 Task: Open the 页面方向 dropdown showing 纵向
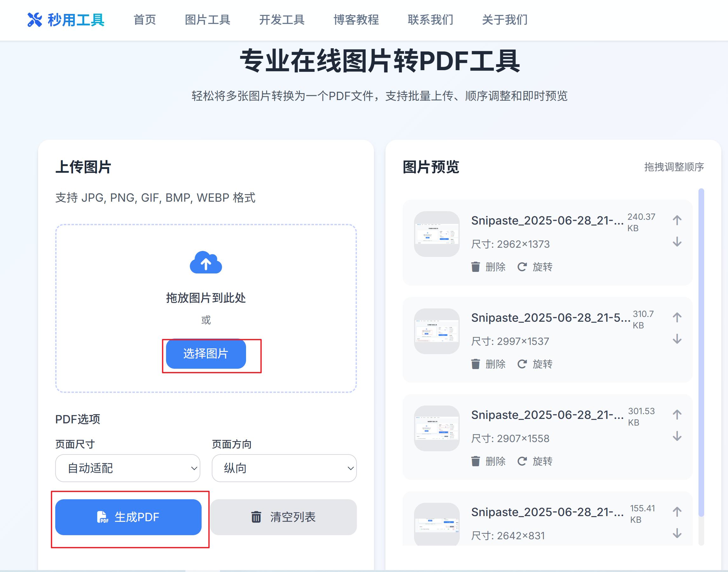(x=284, y=468)
